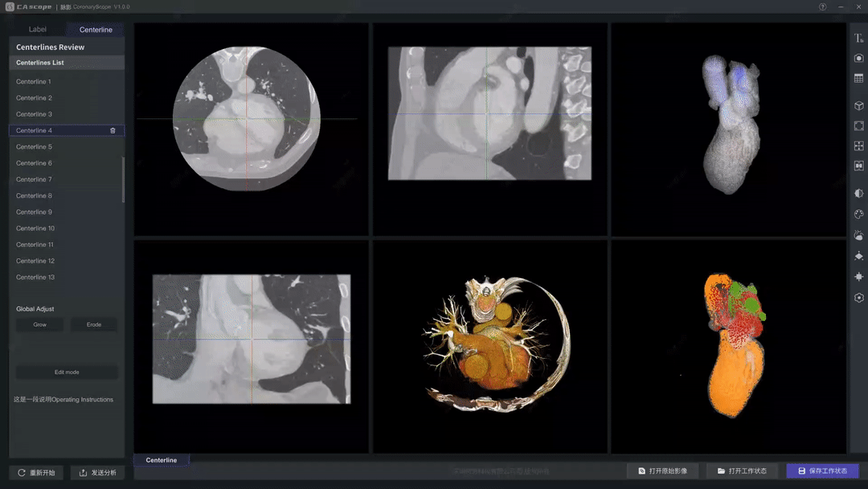Click the axial CT slice view
868x489 pixels.
247,118
